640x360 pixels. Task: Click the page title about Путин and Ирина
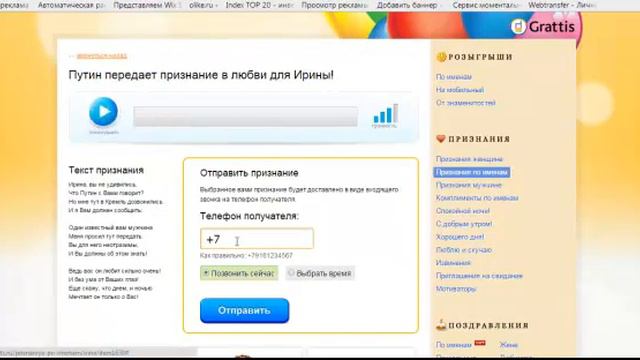pos(201,75)
